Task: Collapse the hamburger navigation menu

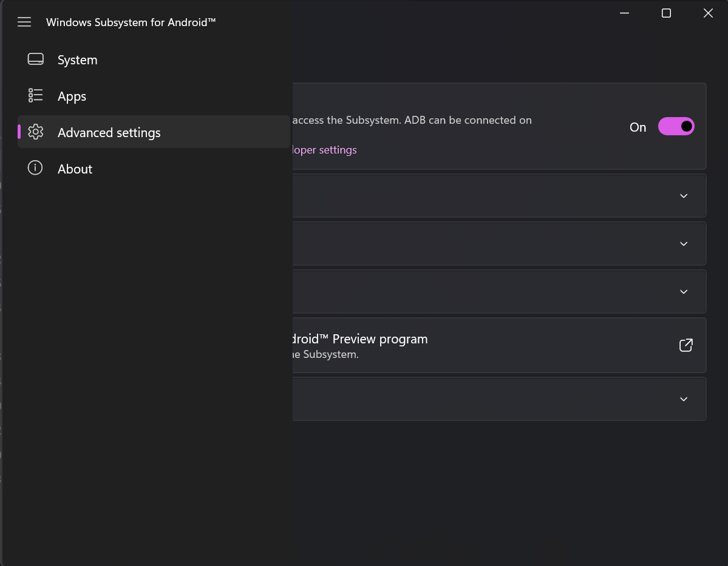Action: [x=24, y=22]
